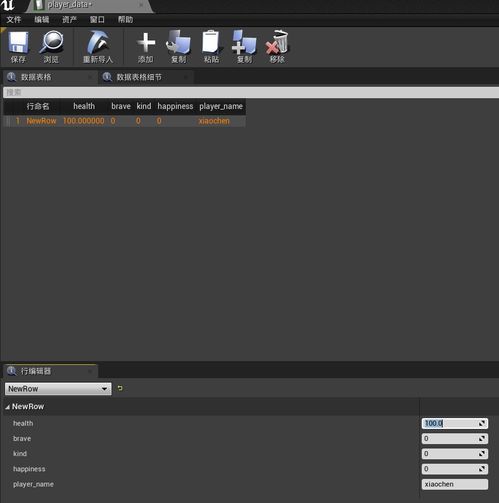The width and height of the screenshot is (499, 503).
Task: Click the 粘贴 paste clipboard icon
Action: [x=211, y=47]
